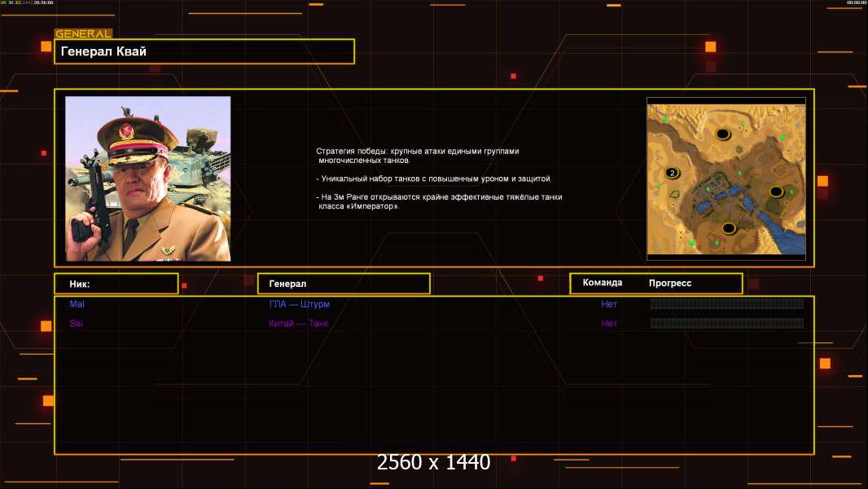The height and width of the screenshot is (489, 868).
Task: Select the top empty start position on minimap
Action: coord(722,134)
